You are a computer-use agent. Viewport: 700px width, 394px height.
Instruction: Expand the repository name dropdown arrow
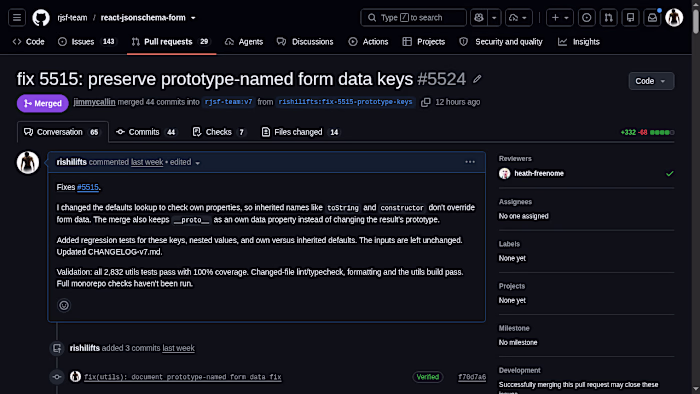193,18
